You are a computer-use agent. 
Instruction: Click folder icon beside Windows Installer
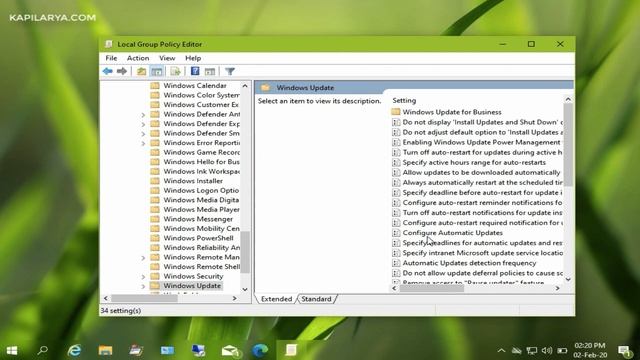tap(155, 181)
